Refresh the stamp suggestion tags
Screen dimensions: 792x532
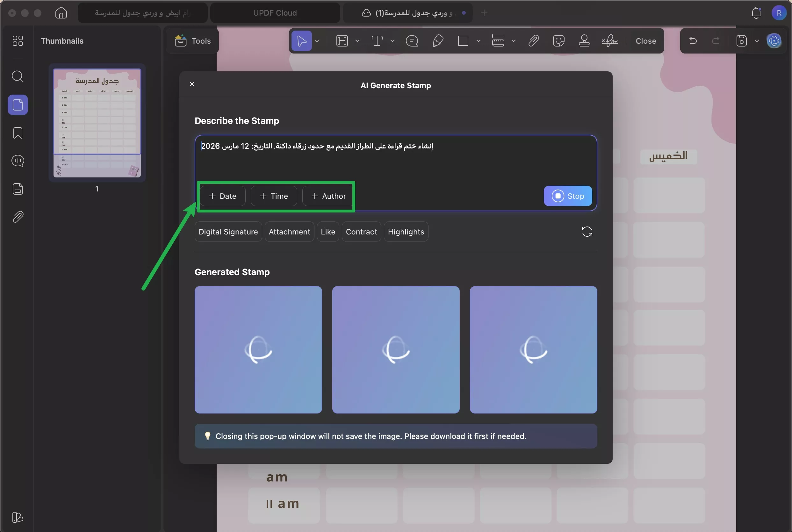pyautogui.click(x=587, y=232)
